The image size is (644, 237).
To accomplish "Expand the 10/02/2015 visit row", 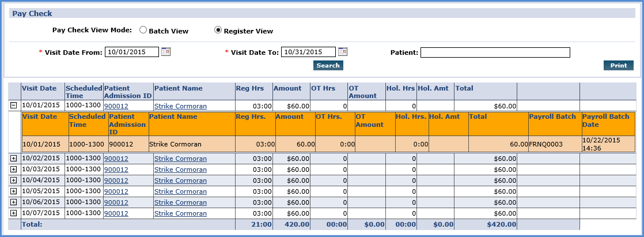I will [x=13, y=158].
